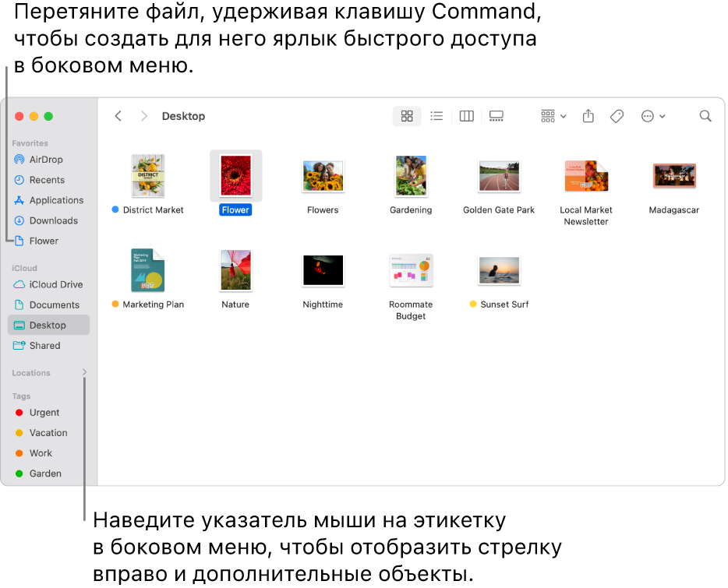Minimize the window with yellow button

(x=34, y=116)
